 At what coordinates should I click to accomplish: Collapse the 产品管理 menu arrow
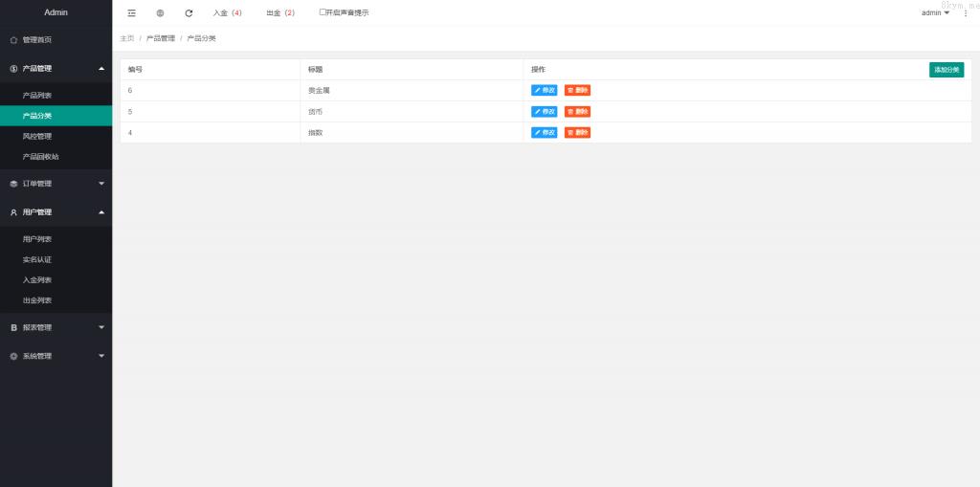click(101, 69)
